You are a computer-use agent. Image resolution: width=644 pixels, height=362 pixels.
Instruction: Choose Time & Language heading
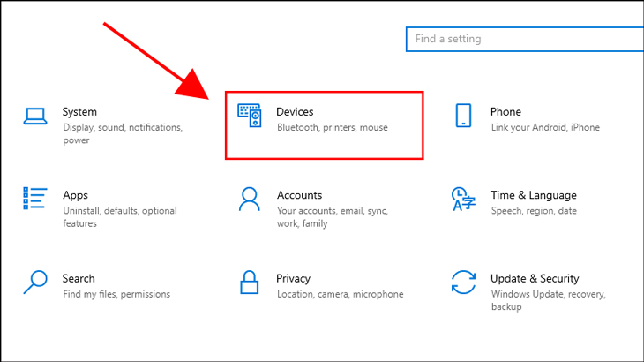(x=534, y=195)
